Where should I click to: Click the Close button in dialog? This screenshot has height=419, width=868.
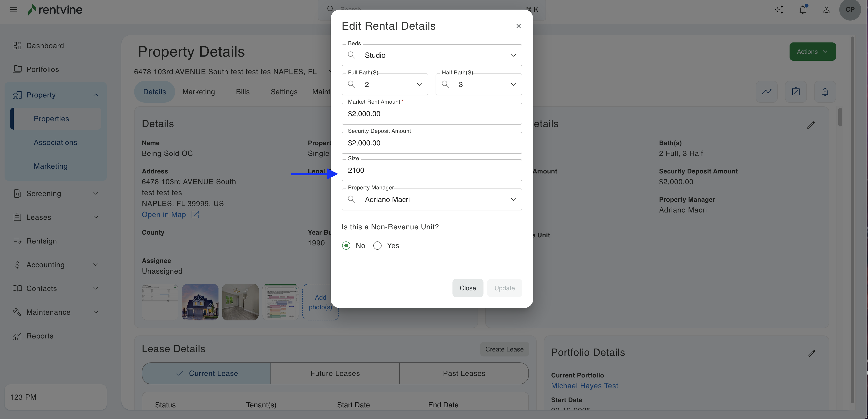coord(467,288)
